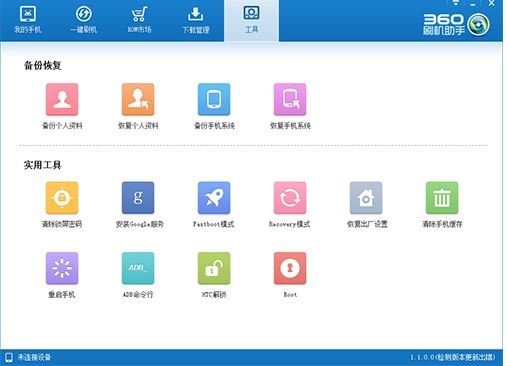Viewport: 507px width, 366px height.
Task: Click the 重启手机 reboot icon
Action: pyautogui.click(x=62, y=268)
